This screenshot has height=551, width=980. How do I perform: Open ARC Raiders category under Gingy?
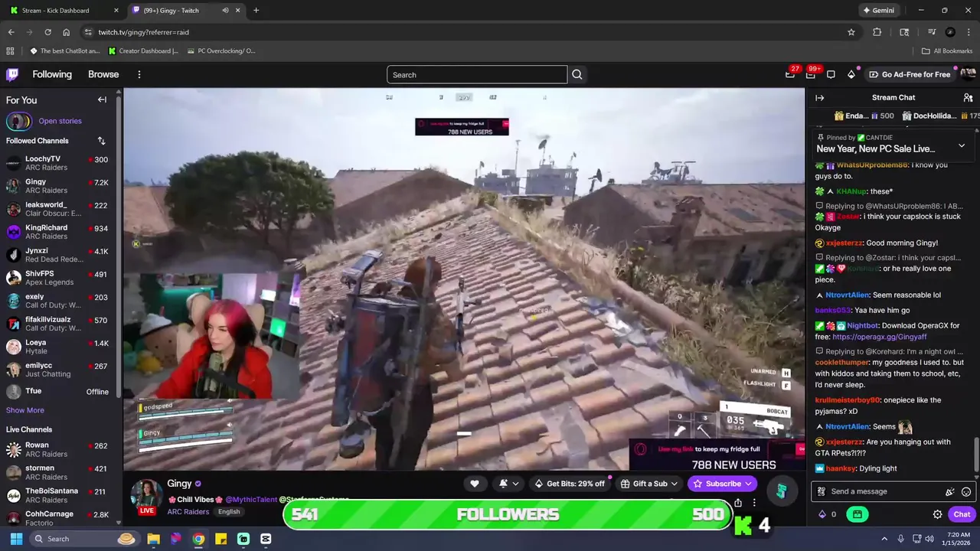click(x=188, y=511)
